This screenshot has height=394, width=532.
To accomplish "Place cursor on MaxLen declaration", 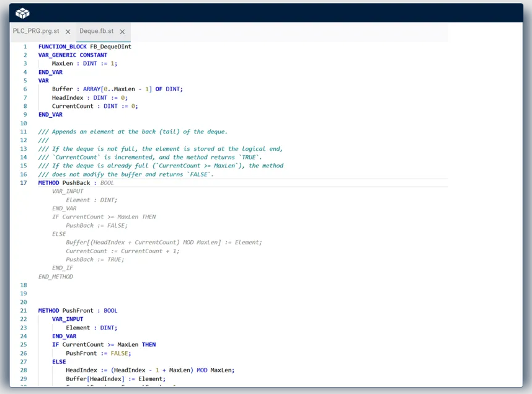I will (x=63, y=64).
